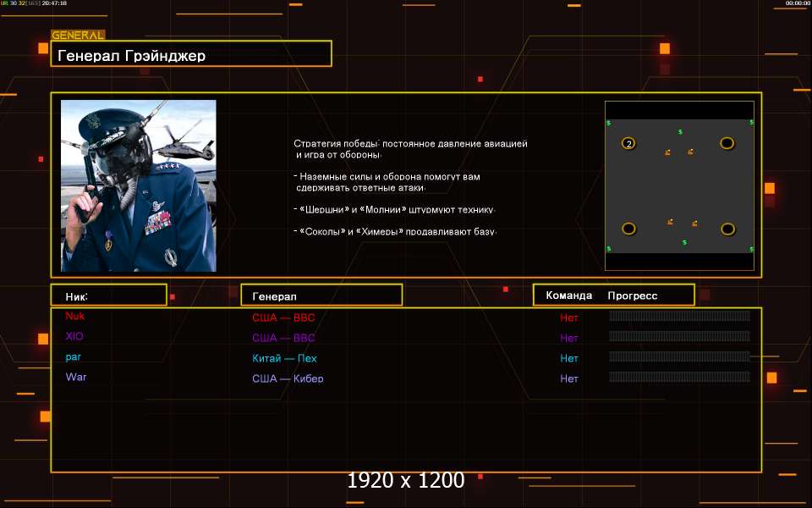
Task: Click the upper-left orange tech building icon on minimap
Action: click(x=667, y=152)
